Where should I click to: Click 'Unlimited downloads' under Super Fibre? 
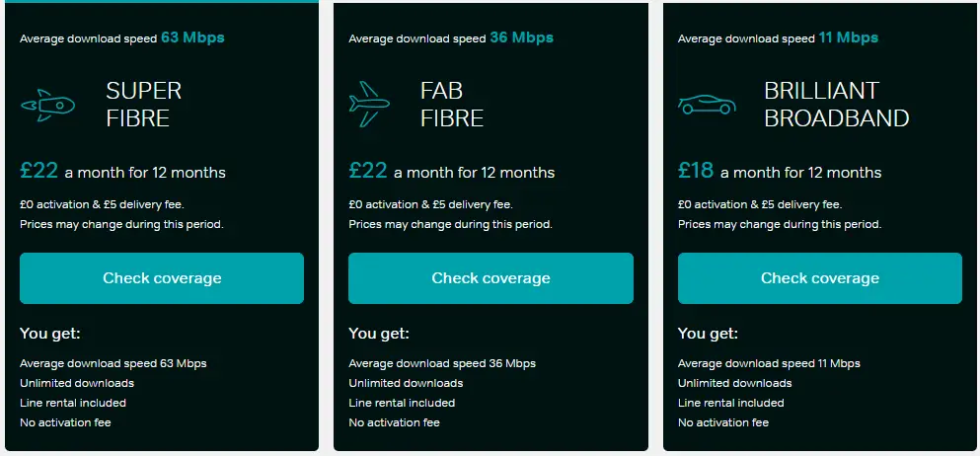[x=77, y=383]
